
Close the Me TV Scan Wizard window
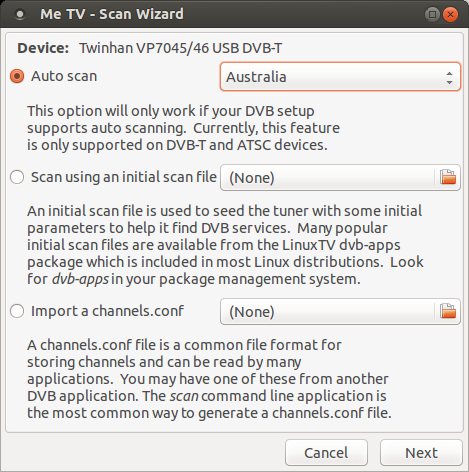coord(450,14)
